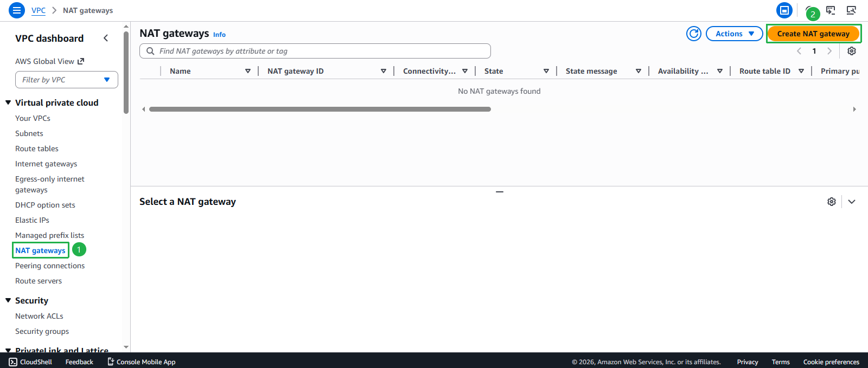Click Create NAT gateway button
This screenshot has height=368, width=868.
coord(813,34)
